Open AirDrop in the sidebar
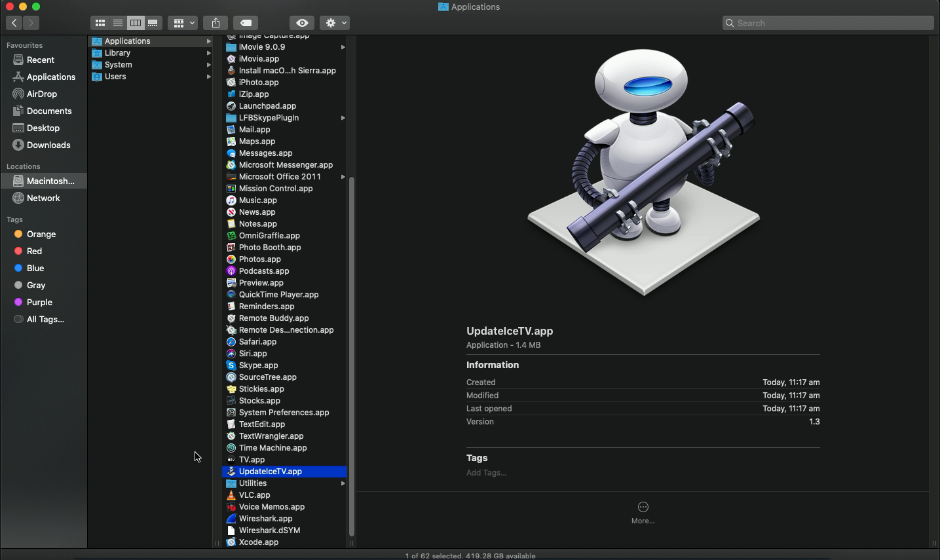 tap(43, 94)
